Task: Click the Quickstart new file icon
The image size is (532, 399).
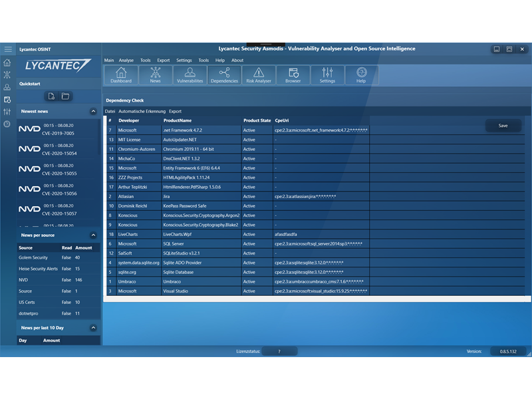Action: click(51, 96)
